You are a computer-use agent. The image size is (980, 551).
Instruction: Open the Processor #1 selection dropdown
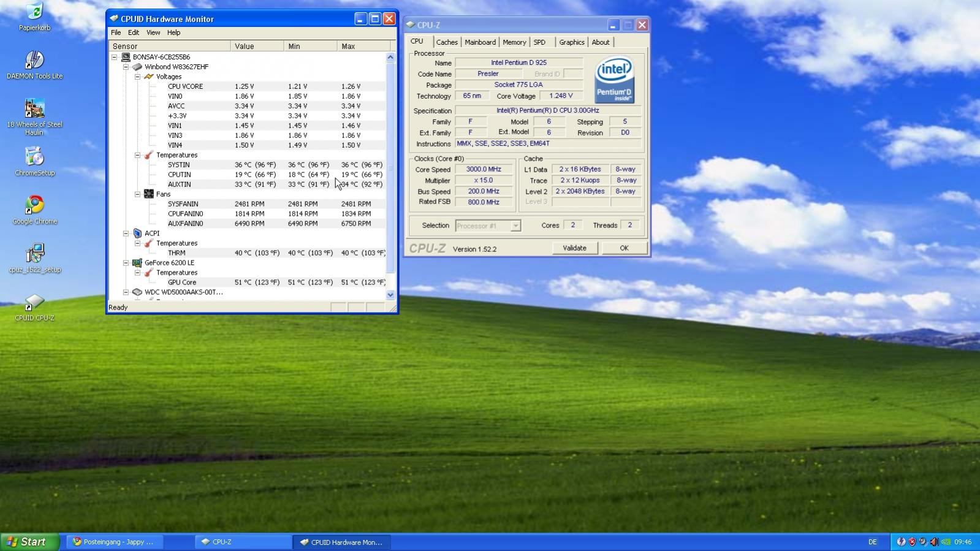click(515, 226)
